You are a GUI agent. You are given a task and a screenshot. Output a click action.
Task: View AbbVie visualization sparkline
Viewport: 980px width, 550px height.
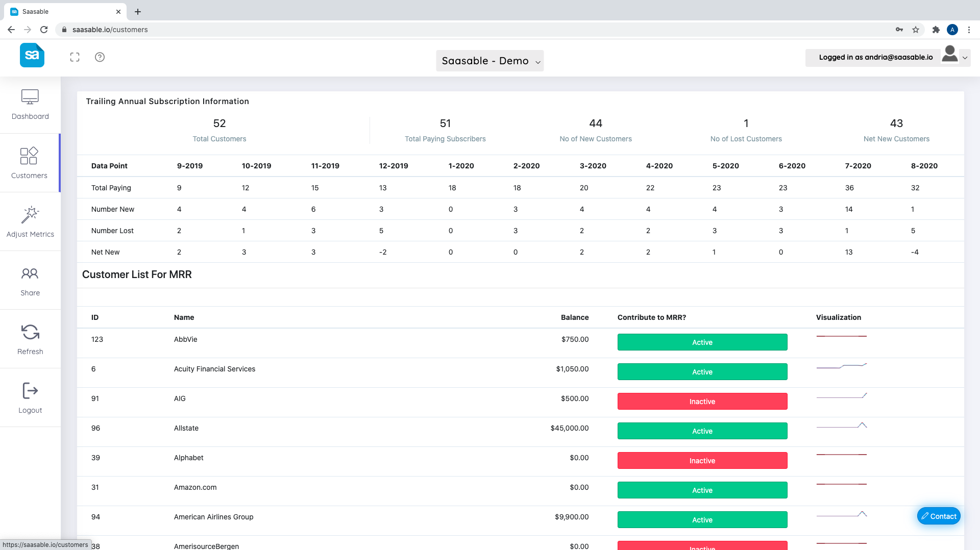842,336
